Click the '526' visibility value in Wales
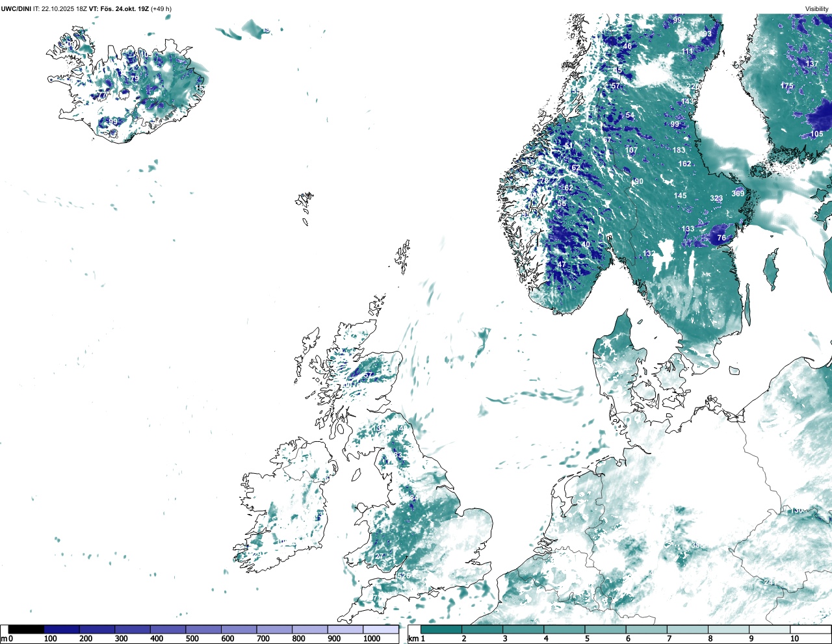The width and height of the screenshot is (832, 644). (404, 575)
